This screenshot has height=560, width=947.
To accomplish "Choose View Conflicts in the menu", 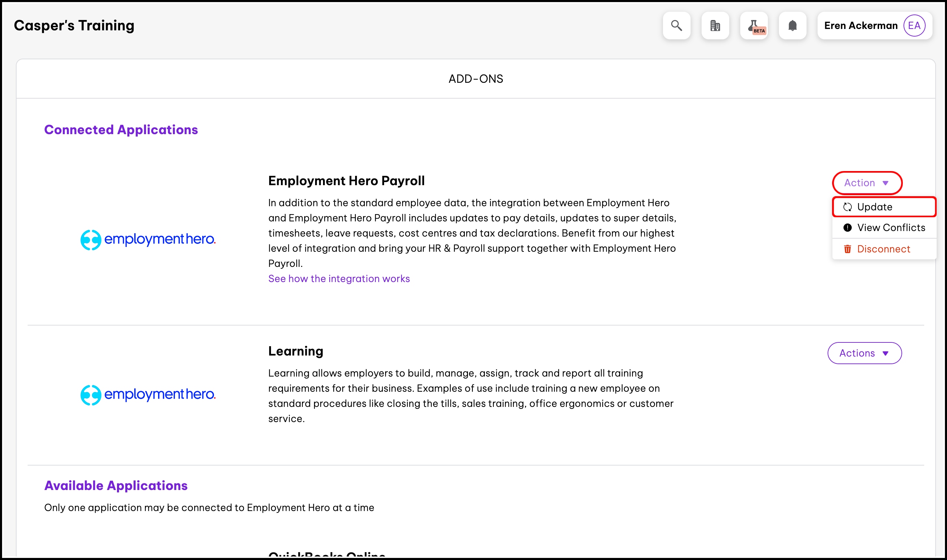I will pos(891,228).
